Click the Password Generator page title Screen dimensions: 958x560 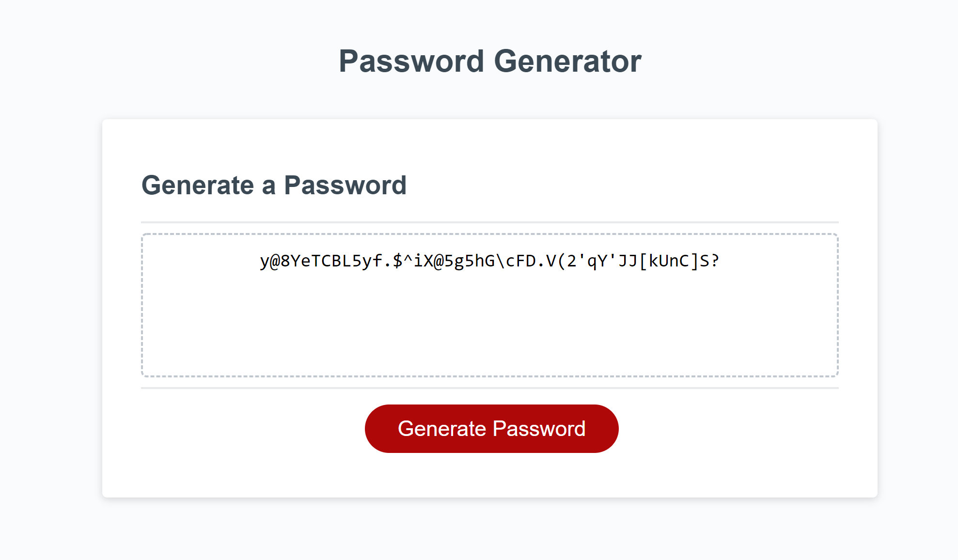click(x=490, y=60)
